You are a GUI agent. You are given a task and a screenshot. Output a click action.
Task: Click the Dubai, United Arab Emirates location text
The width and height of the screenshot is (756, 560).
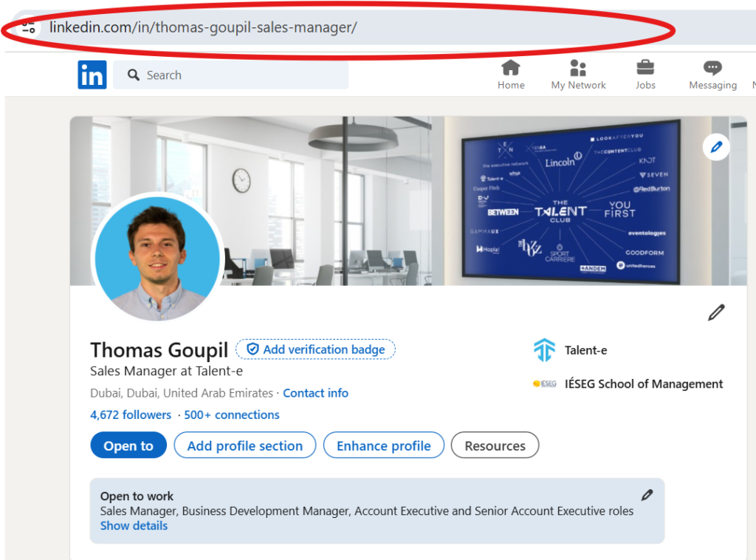[x=182, y=393]
